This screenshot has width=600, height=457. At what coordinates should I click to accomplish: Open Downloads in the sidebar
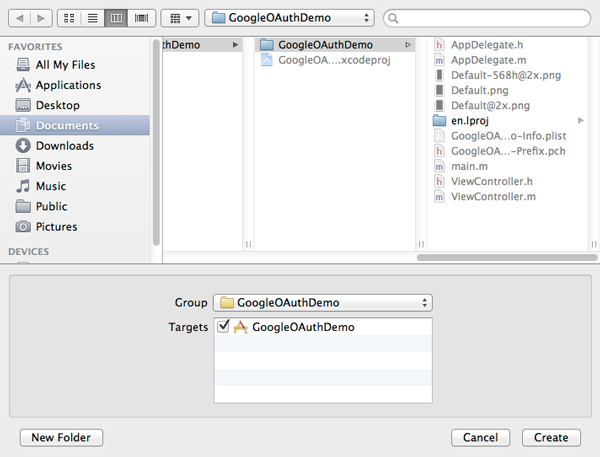tap(64, 146)
